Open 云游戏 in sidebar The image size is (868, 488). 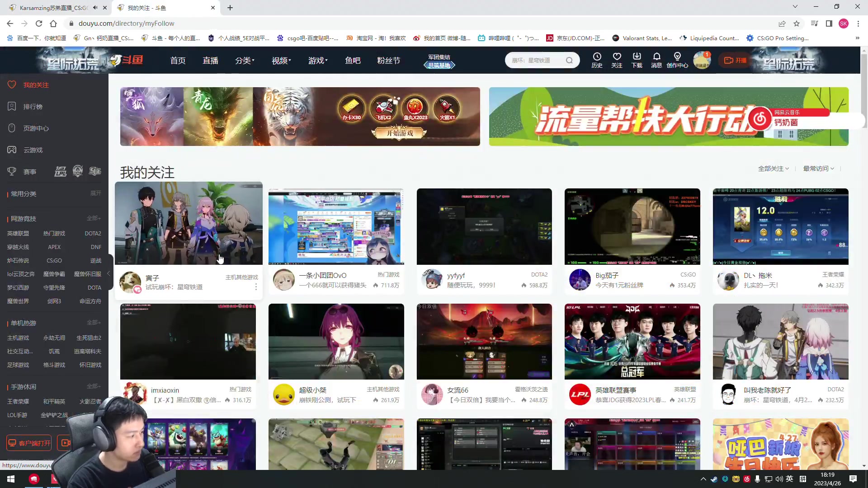pyautogui.click(x=33, y=150)
